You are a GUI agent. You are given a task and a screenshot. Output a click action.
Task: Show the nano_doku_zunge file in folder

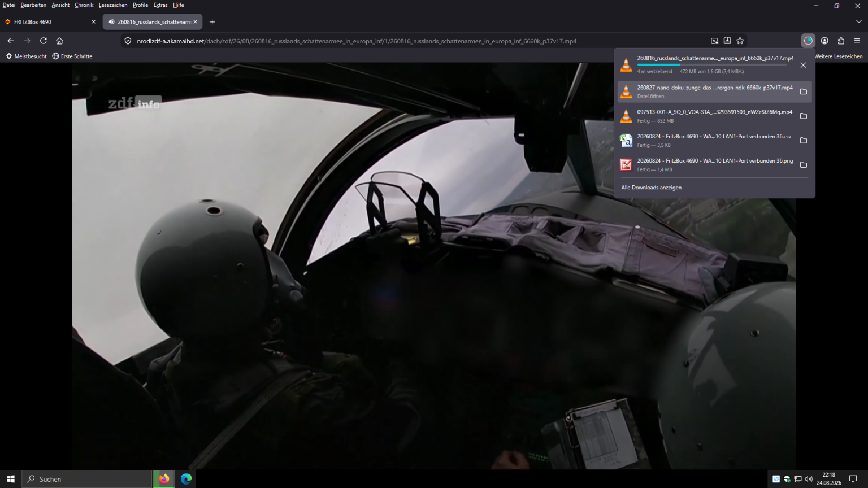point(804,91)
